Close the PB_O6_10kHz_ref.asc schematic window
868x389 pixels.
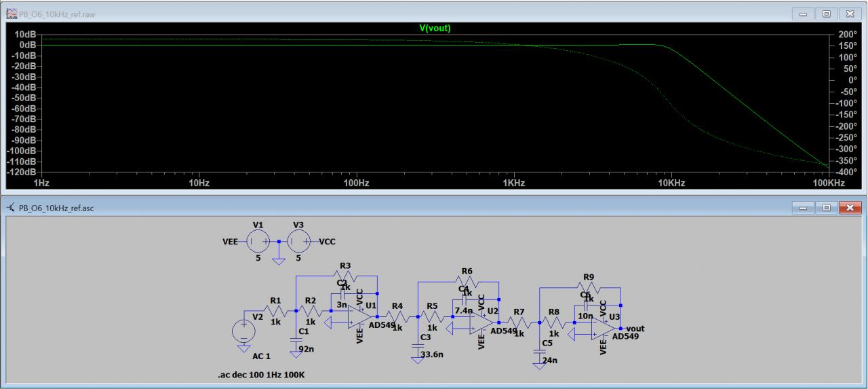pos(849,206)
